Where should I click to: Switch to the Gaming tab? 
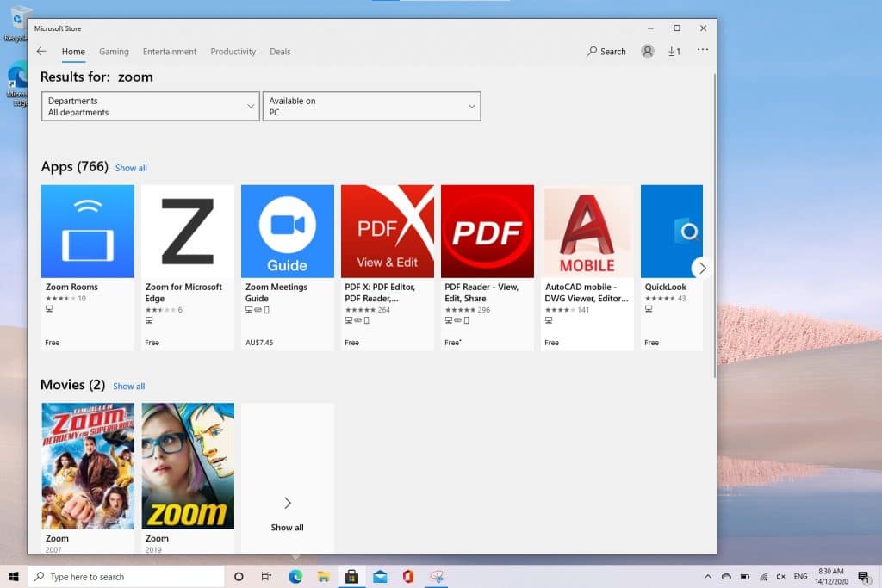pyautogui.click(x=114, y=52)
